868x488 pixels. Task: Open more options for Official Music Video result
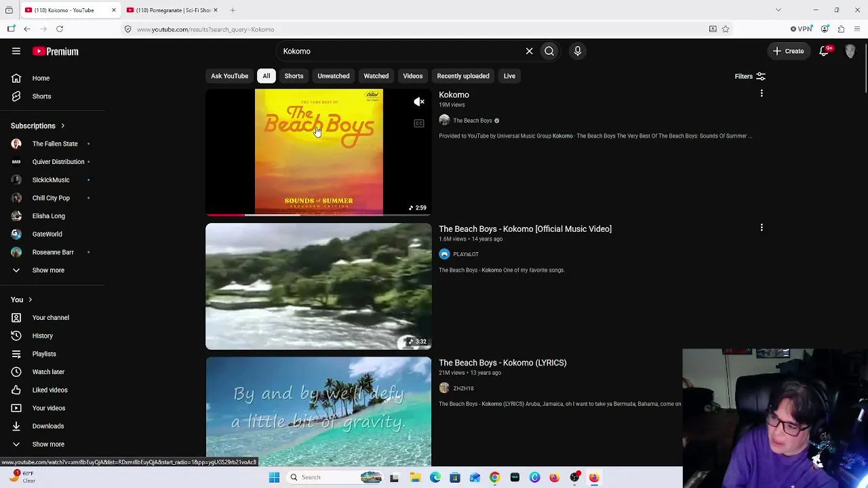coord(762,228)
